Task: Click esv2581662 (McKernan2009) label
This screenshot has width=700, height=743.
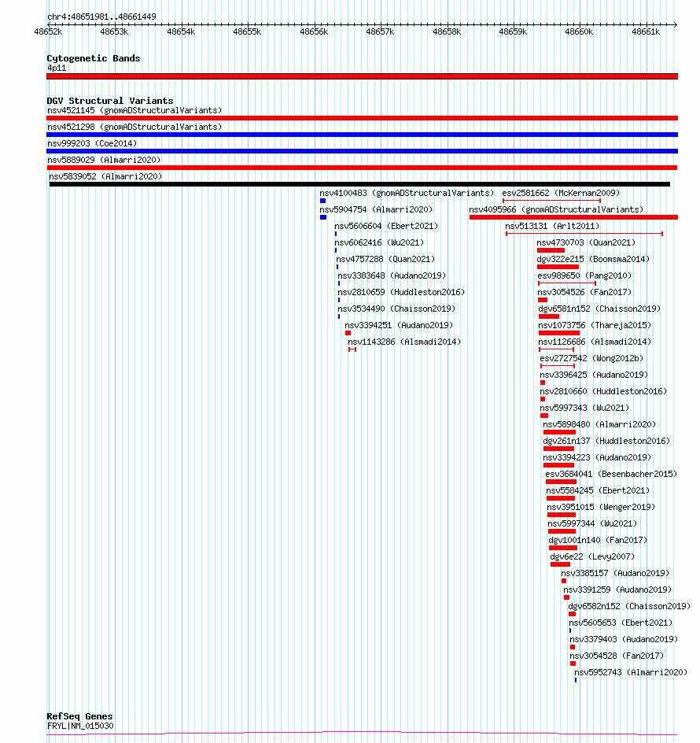Action: click(x=561, y=194)
